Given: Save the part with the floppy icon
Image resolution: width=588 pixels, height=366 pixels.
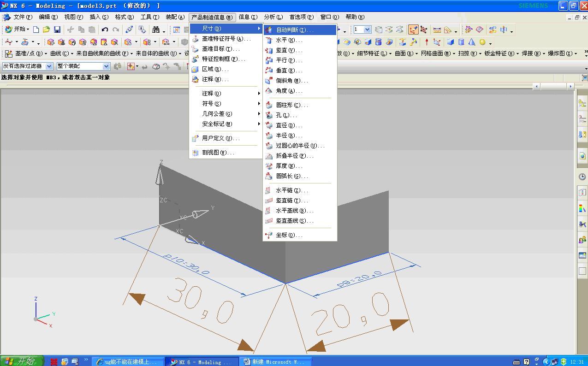Looking at the screenshot, I should pos(57,30).
